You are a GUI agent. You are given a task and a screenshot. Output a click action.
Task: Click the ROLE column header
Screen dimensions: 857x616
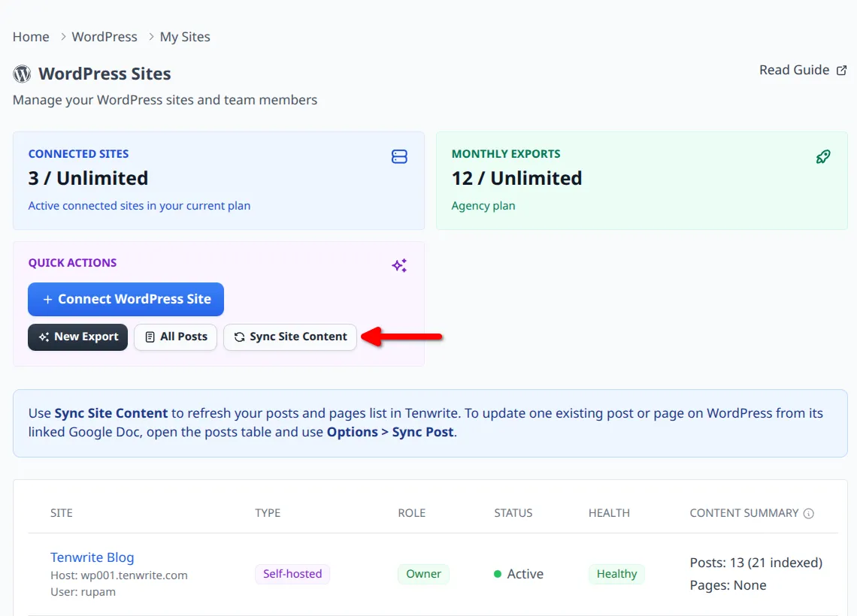click(411, 513)
